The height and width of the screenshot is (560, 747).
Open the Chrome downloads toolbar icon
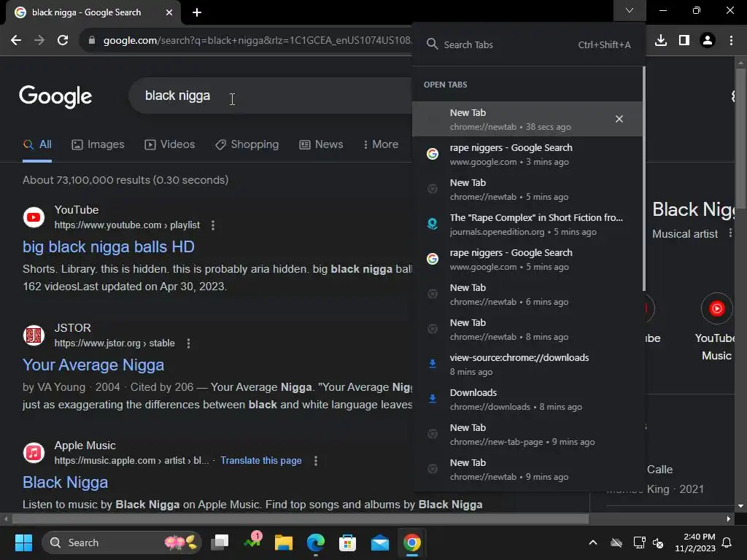tap(660, 41)
